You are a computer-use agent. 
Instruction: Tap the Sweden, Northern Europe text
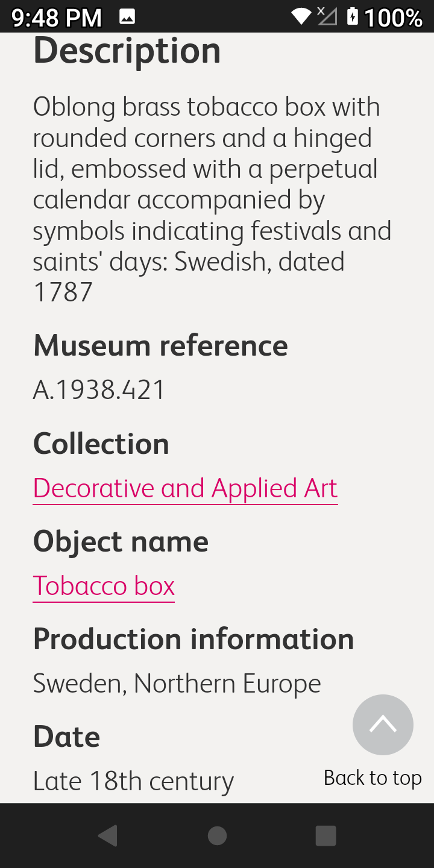177,684
